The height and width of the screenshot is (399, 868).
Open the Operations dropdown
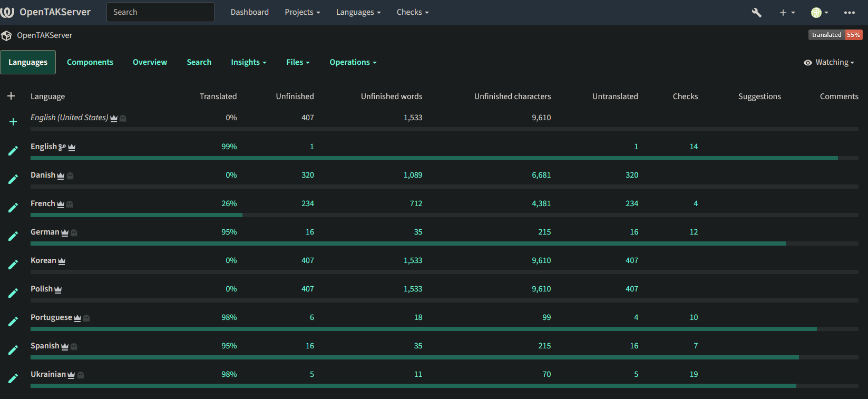(353, 62)
